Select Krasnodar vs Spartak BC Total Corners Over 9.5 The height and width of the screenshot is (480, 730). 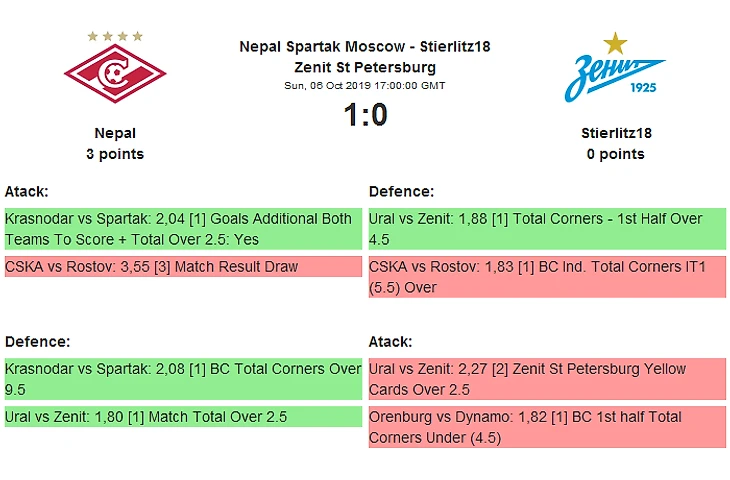183,379
